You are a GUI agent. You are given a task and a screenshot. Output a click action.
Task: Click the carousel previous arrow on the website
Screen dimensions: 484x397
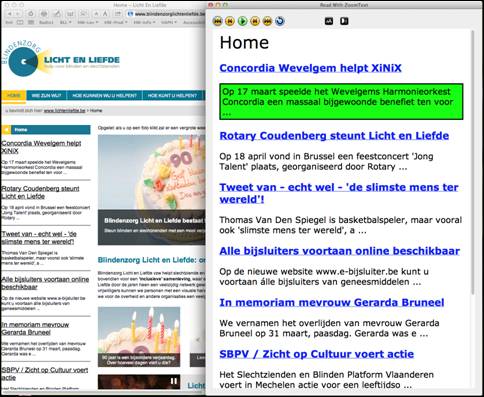[x=198, y=340]
